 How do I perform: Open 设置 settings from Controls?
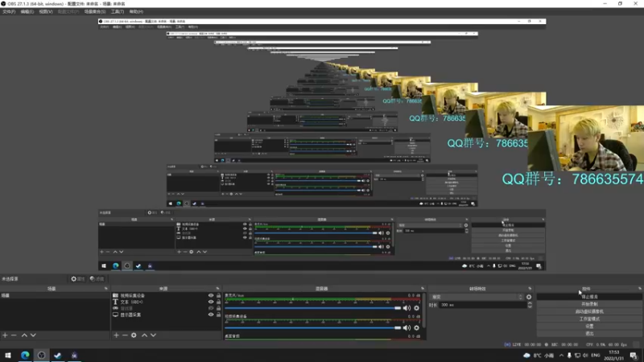pyautogui.click(x=589, y=327)
